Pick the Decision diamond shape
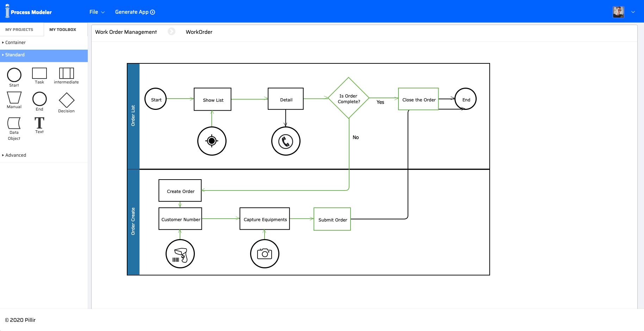Screen dimensions: 644x331 click(x=66, y=100)
